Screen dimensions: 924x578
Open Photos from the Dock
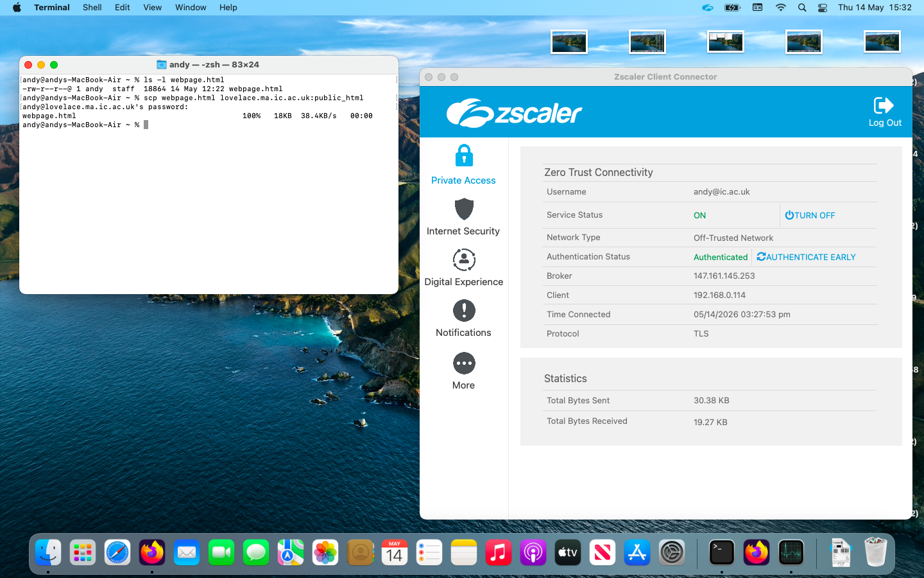point(325,552)
